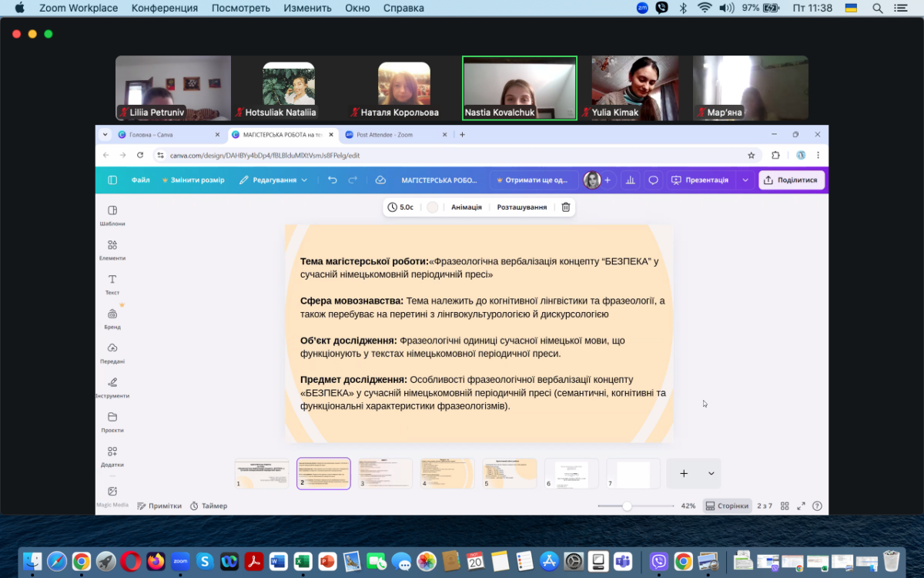Click the delete page trash icon
924x578 pixels.
(x=565, y=207)
